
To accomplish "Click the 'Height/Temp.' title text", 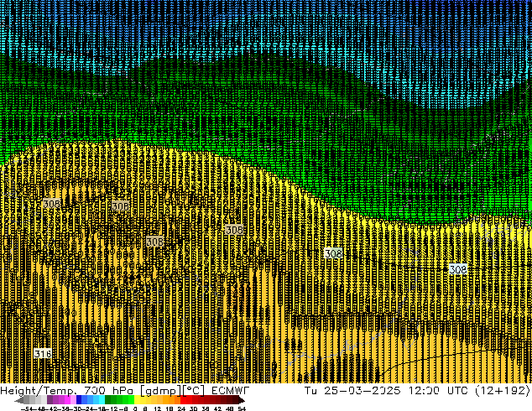I will click(x=38, y=391).
